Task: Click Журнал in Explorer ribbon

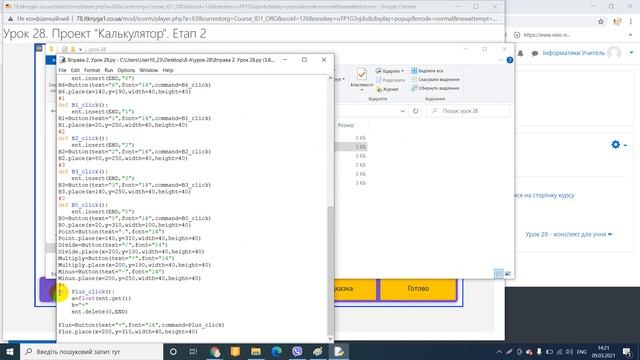Action: pos(387,89)
